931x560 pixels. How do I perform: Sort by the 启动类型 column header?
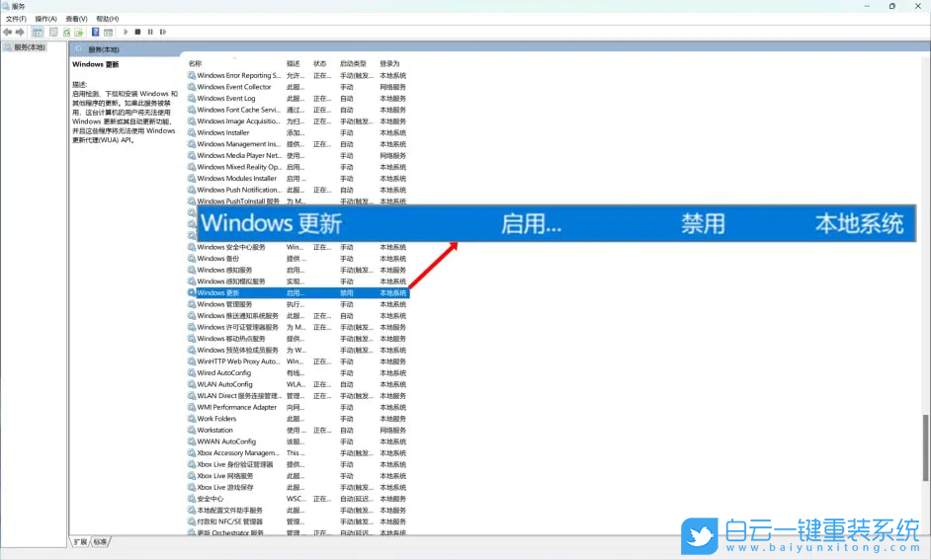click(x=353, y=63)
